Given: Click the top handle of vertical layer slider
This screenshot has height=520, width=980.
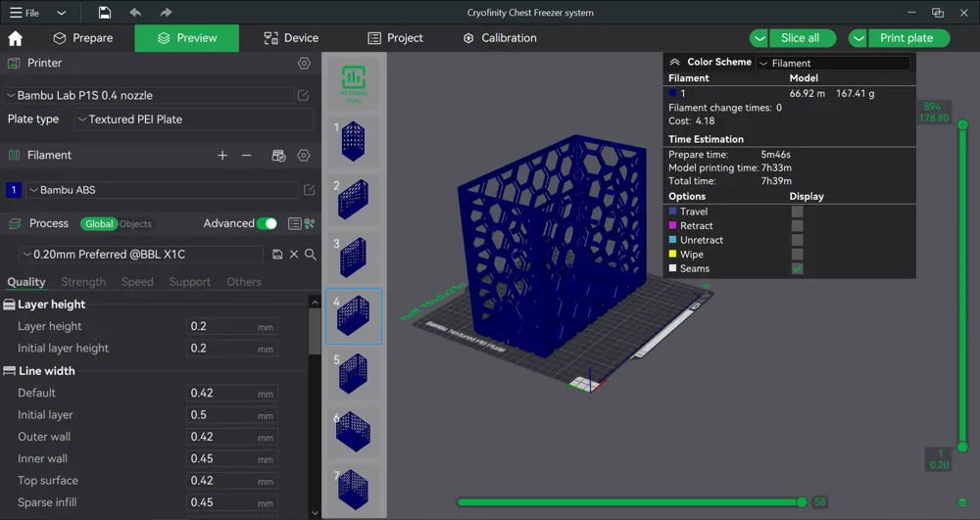Looking at the screenshot, I should [x=962, y=124].
